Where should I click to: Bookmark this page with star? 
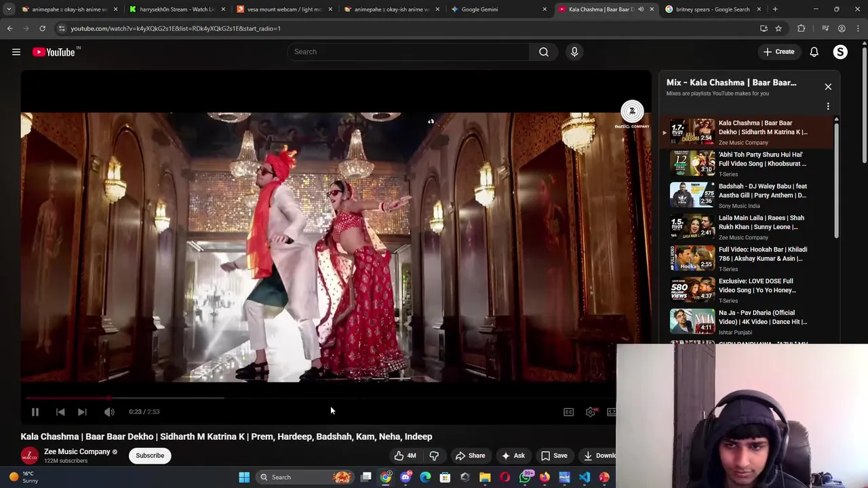coord(778,28)
